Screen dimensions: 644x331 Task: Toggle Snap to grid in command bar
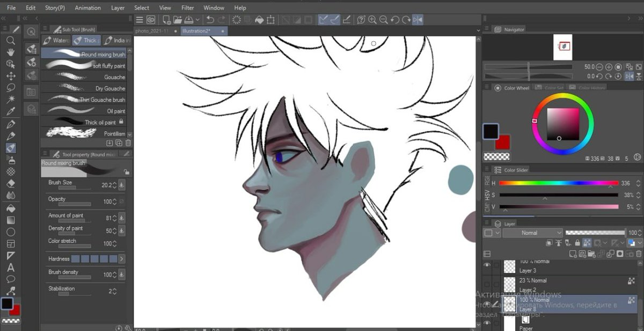click(347, 20)
